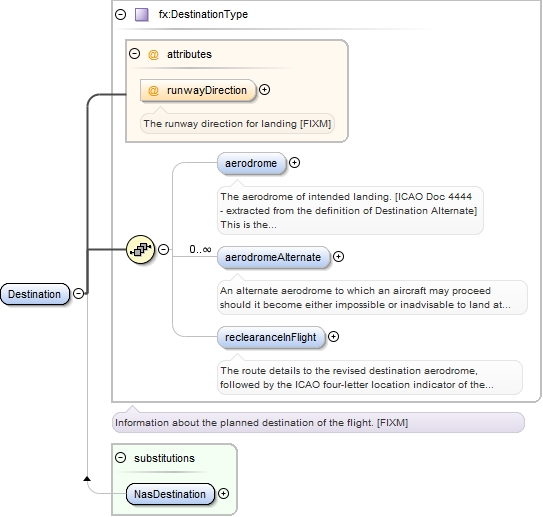Collapse the sequence compositor children
The height and width of the screenshot is (517, 543).
[163, 249]
